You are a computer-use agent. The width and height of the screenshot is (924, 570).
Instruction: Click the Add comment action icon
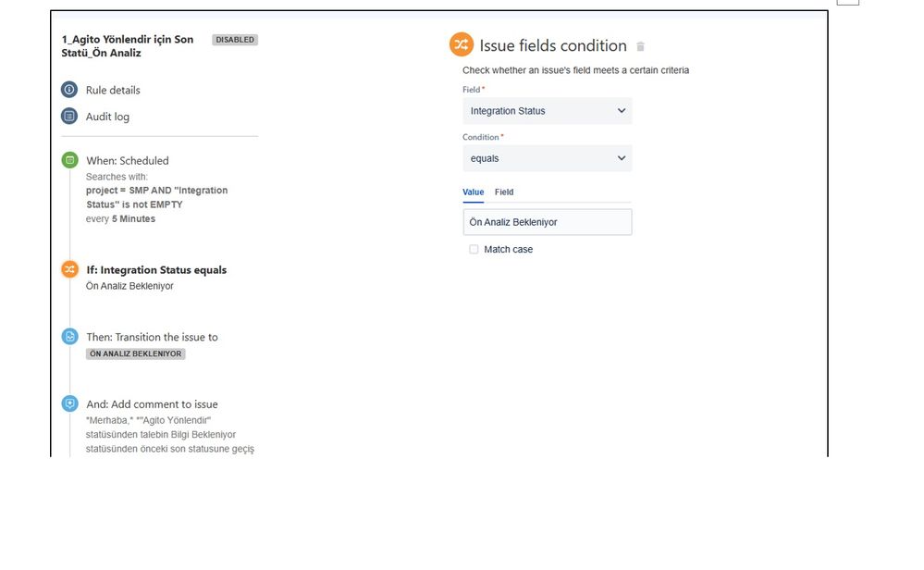(x=69, y=403)
